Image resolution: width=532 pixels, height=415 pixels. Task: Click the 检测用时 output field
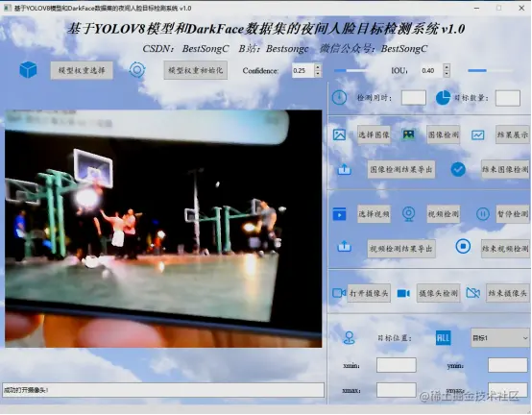414,98
